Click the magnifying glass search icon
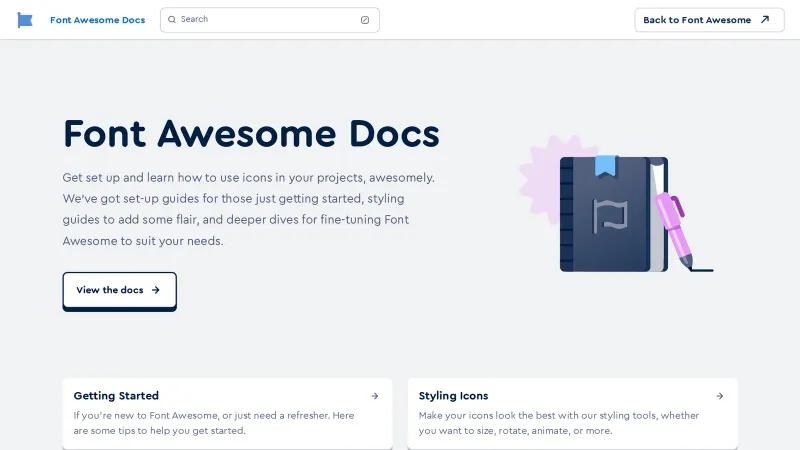Viewport: 800px width, 450px height. click(172, 19)
